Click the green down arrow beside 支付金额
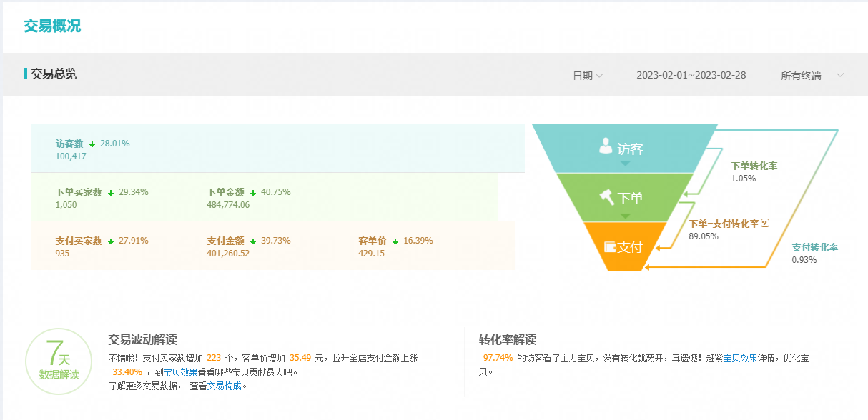 pyautogui.click(x=253, y=241)
